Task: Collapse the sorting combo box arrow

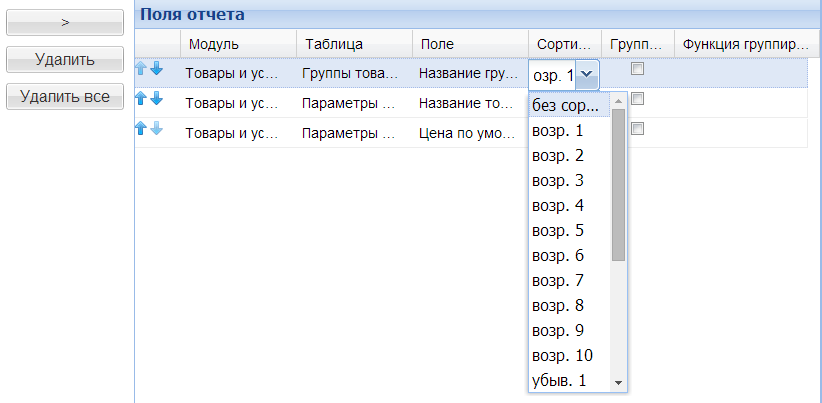Action: [588, 74]
